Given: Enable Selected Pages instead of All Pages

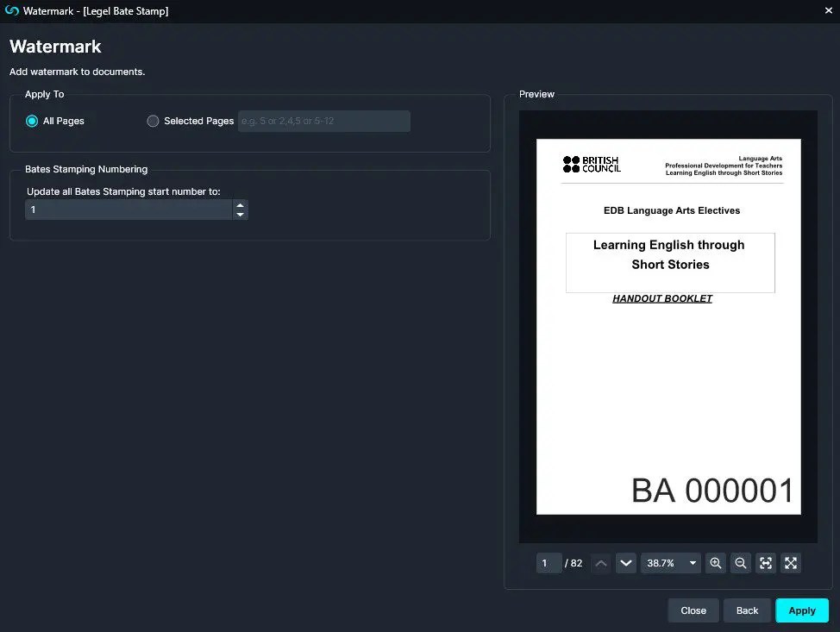Looking at the screenshot, I should click(x=153, y=121).
